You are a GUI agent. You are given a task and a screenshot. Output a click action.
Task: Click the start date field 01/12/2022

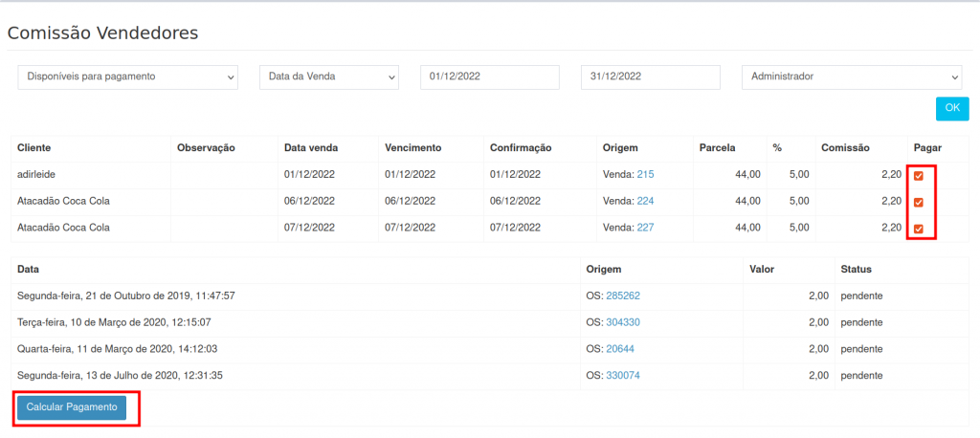489,77
